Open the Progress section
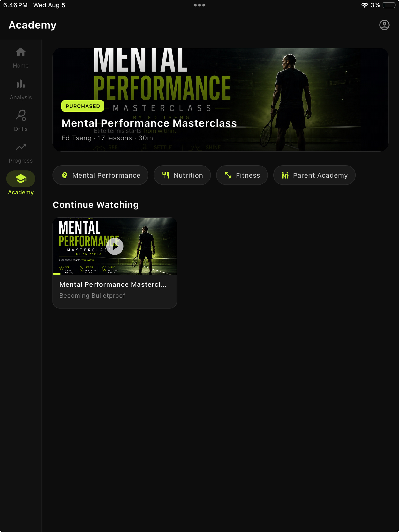This screenshot has height=532, width=399. (21, 153)
